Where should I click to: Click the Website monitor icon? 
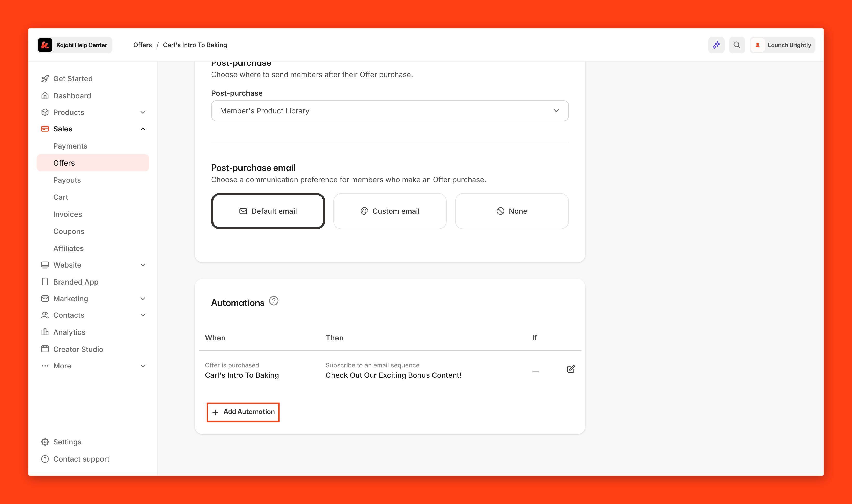point(45,265)
